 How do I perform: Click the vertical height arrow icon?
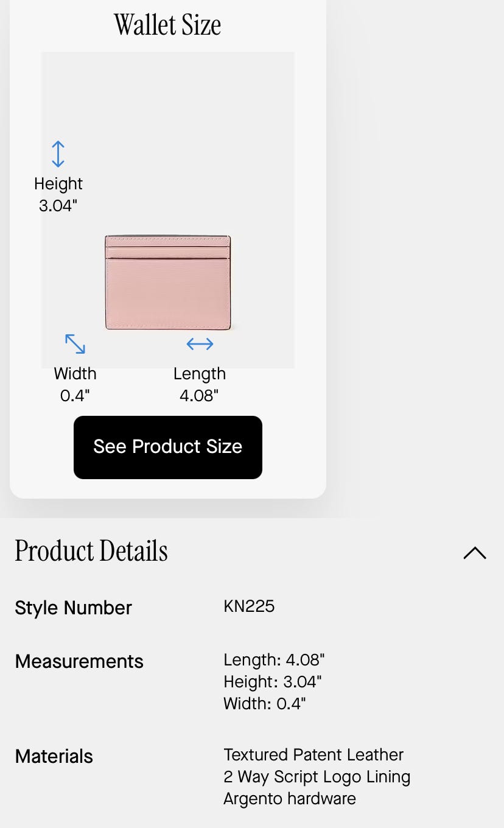tap(58, 154)
